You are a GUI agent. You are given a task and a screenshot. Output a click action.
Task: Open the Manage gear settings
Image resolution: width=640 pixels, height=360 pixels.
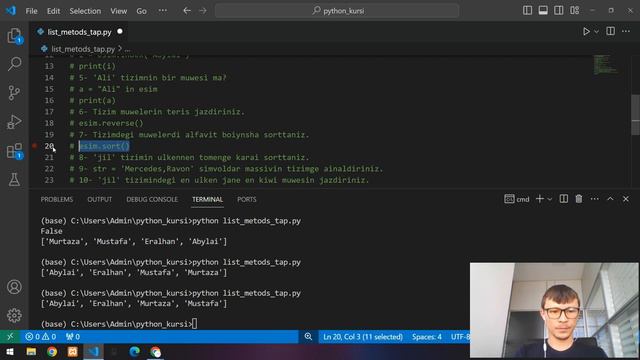(14, 315)
